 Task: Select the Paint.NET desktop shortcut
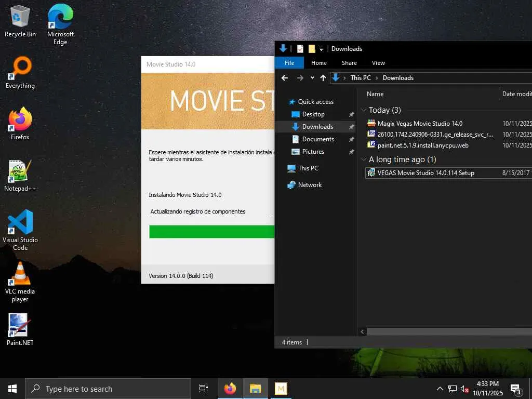point(20,329)
